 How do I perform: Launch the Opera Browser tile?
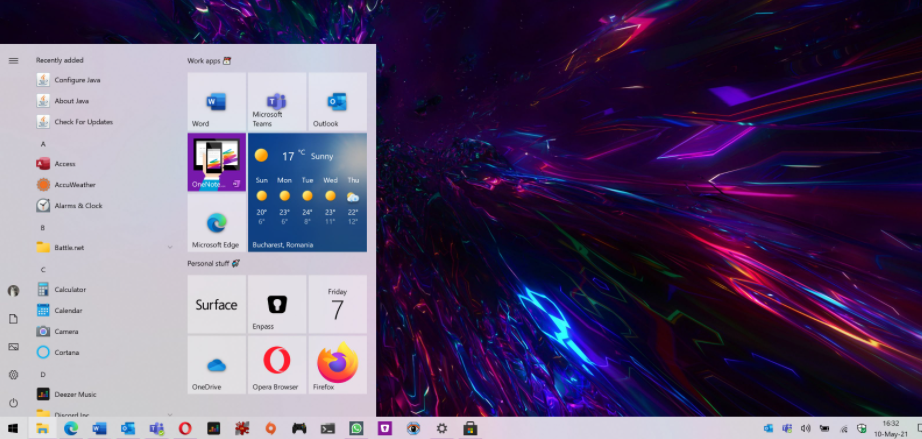point(277,364)
